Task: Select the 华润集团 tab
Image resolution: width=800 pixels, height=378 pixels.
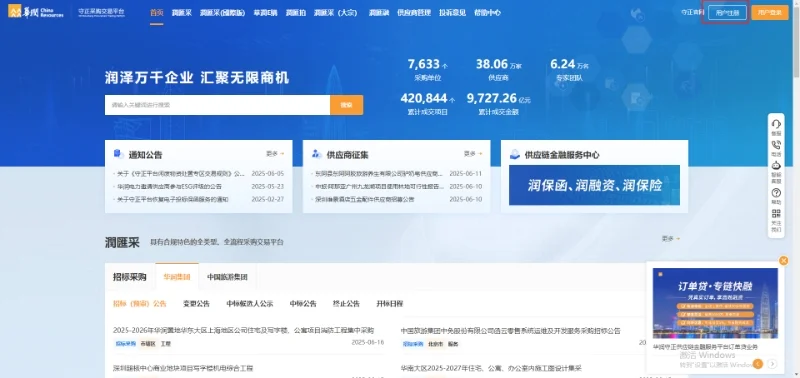Action: (x=177, y=277)
